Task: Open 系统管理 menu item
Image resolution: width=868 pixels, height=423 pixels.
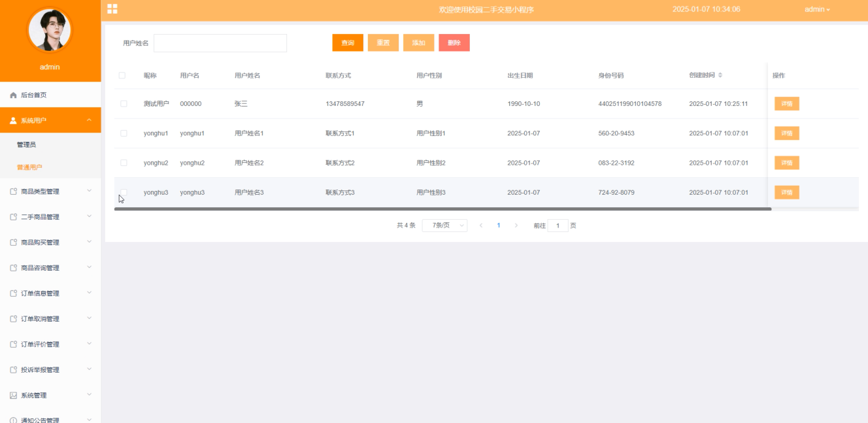Action: pos(50,396)
